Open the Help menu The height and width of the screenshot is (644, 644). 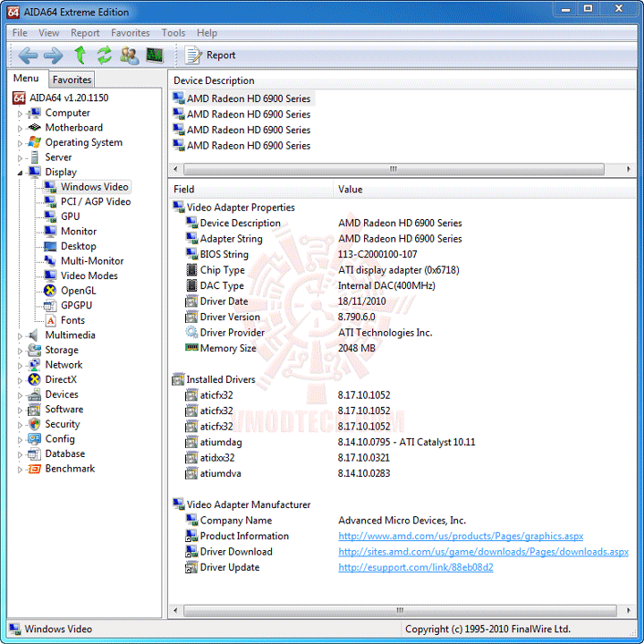coord(207,32)
